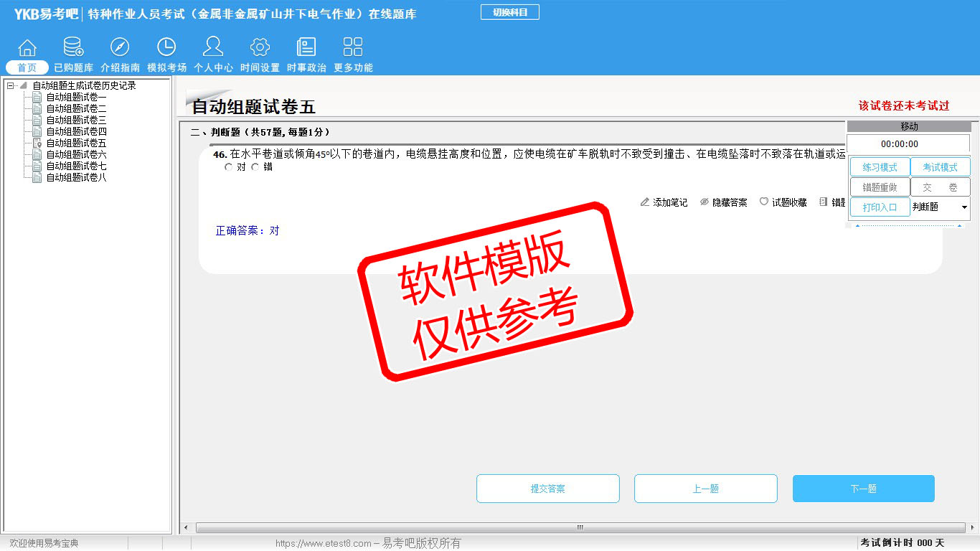This screenshot has width=980, height=551.
Task: Select 自动组题试卷三 in the tree
Action: pos(76,121)
